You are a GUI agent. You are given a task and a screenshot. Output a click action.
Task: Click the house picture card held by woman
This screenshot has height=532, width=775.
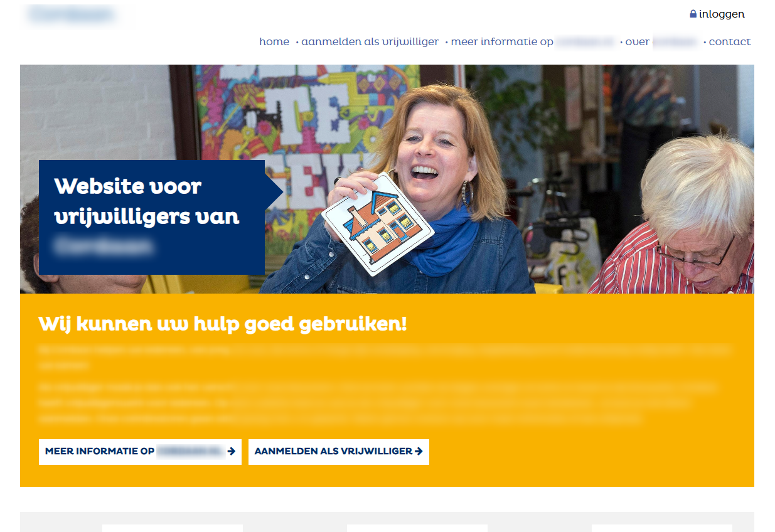pyautogui.click(x=378, y=224)
